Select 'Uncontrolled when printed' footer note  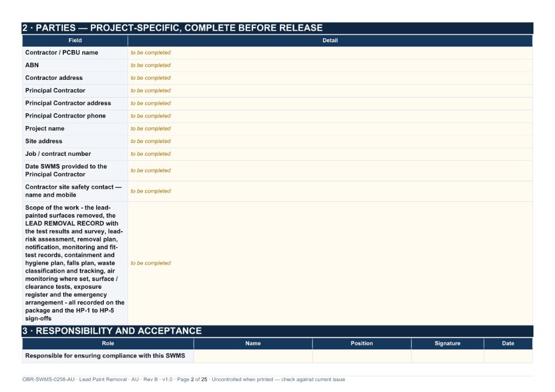243,379
